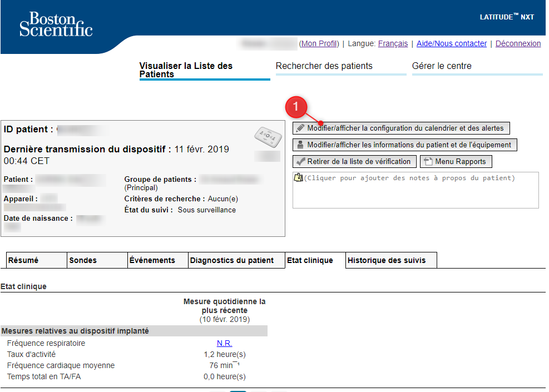Click 'Fréquence respiratoire' row label
This screenshot has height=392, width=549.
pyautogui.click(x=46, y=343)
